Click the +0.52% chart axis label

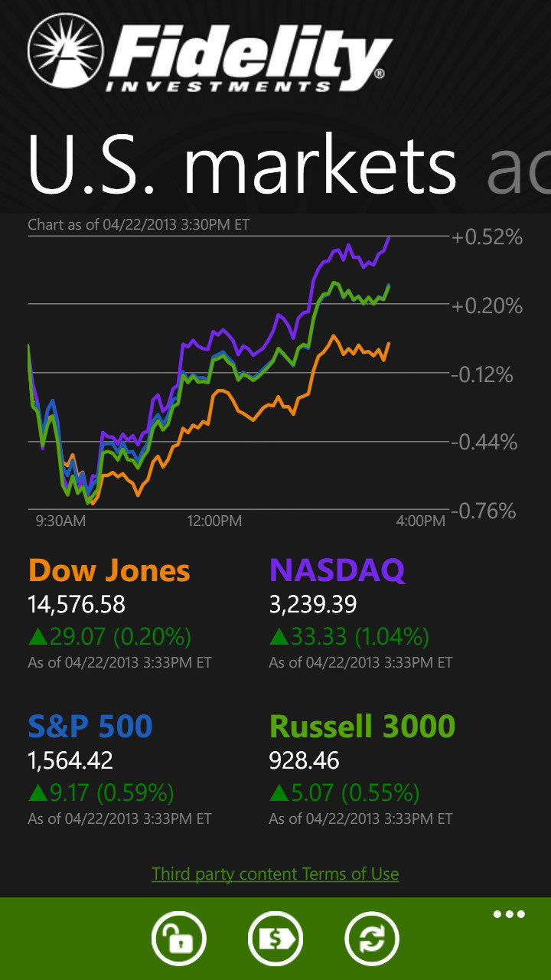[487, 237]
